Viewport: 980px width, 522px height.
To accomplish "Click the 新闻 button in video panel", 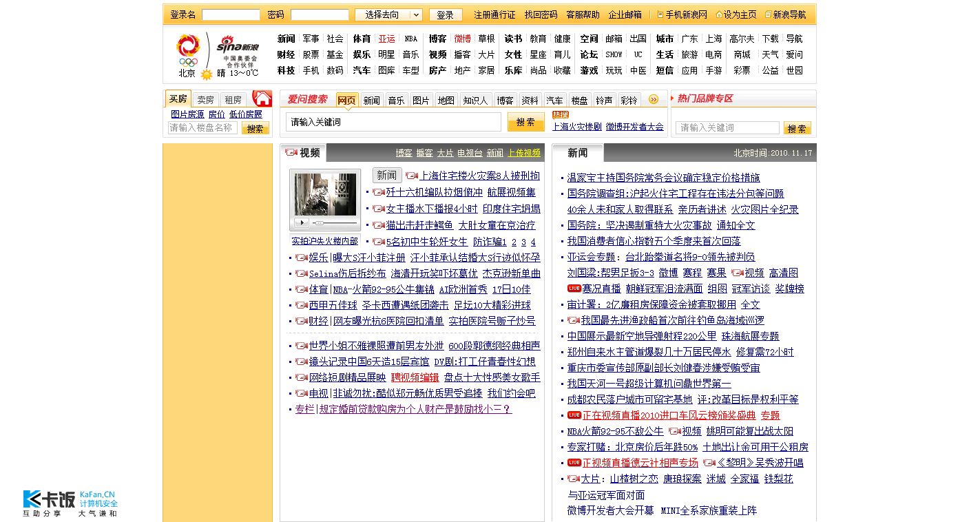I will (x=387, y=175).
